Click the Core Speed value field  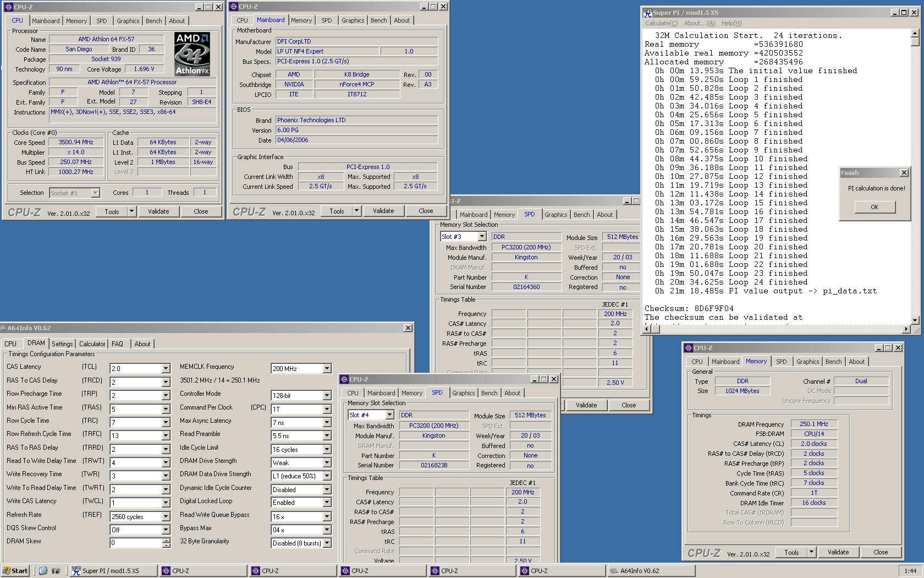76,142
